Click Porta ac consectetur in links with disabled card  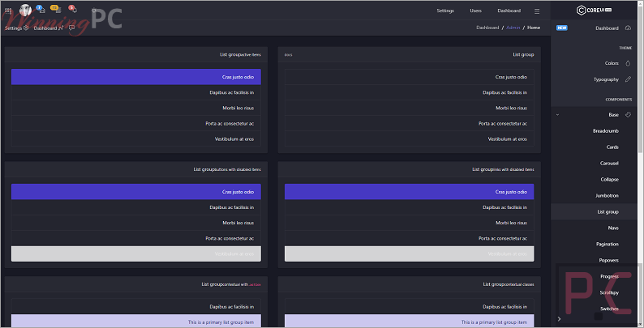pyautogui.click(x=409, y=238)
